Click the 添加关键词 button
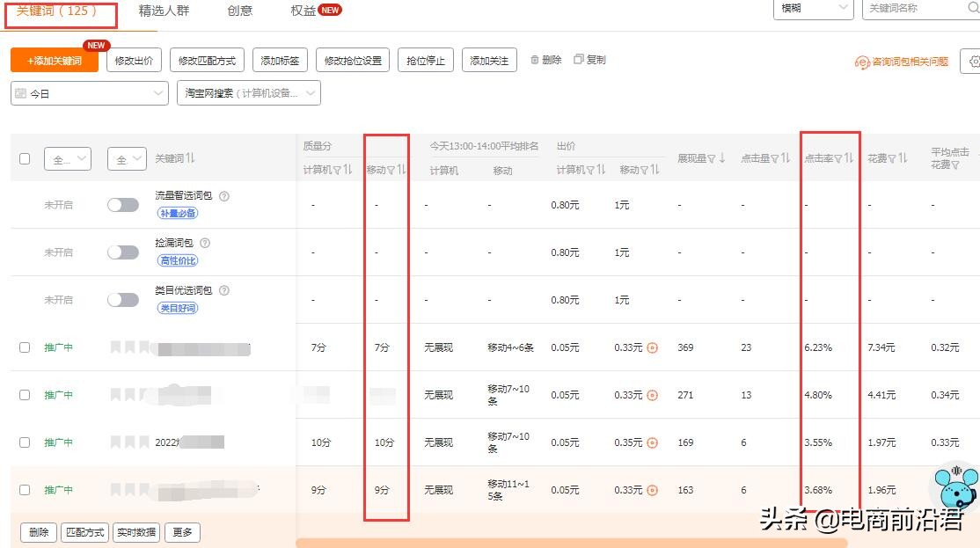The width and height of the screenshot is (980, 548). (55, 60)
